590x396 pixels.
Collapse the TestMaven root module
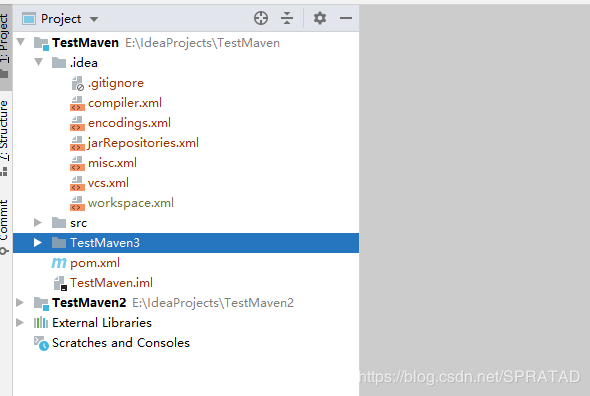click(x=21, y=42)
